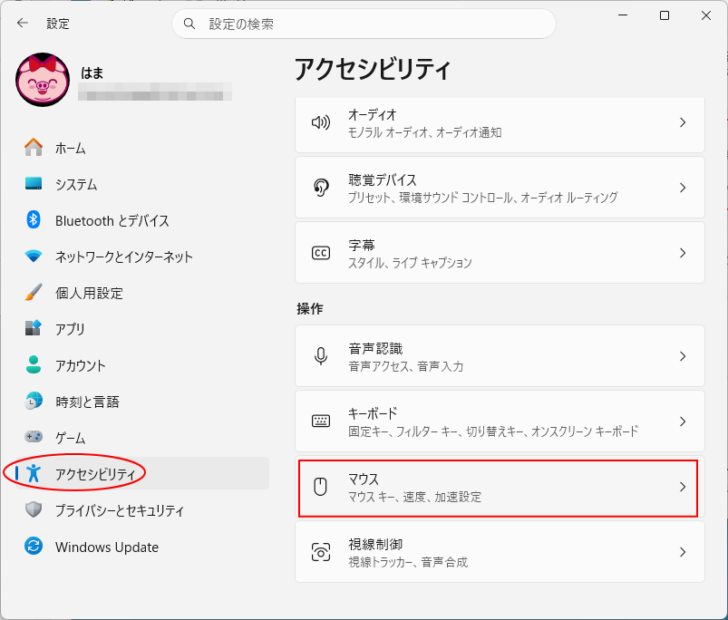The height and width of the screenshot is (620, 728).
Task: Open the キーボード accessibility settings
Action: click(500, 421)
